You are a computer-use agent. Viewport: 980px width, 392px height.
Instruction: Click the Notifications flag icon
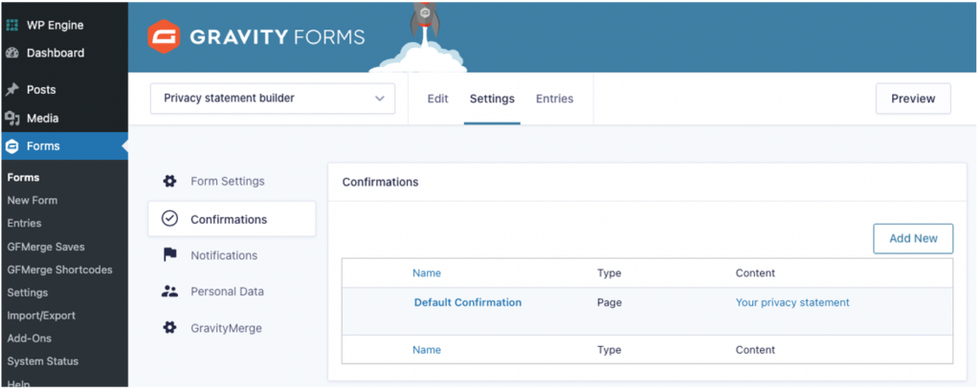(169, 255)
